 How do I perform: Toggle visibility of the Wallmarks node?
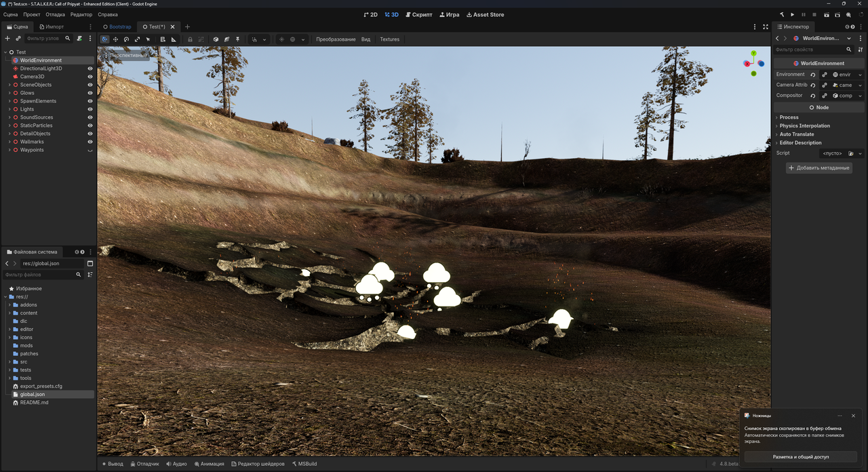coord(90,142)
